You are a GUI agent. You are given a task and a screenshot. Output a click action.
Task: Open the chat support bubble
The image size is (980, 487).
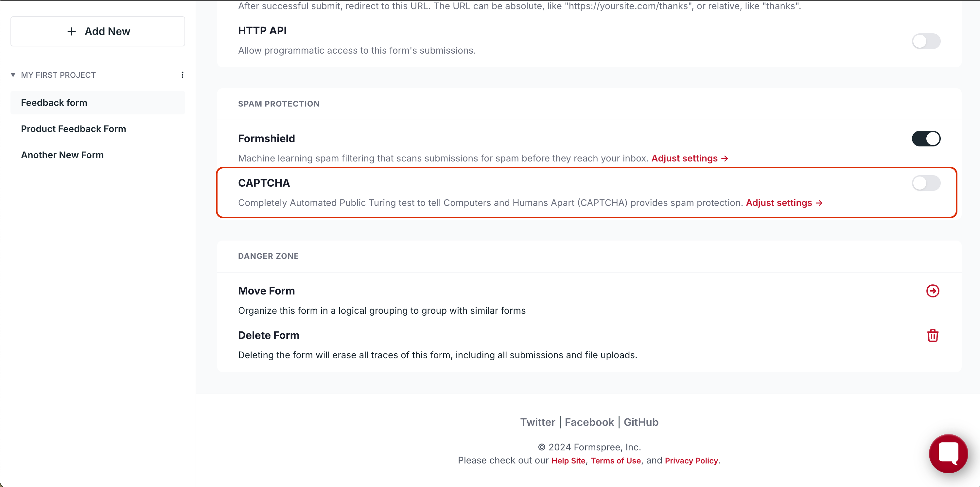tap(948, 453)
